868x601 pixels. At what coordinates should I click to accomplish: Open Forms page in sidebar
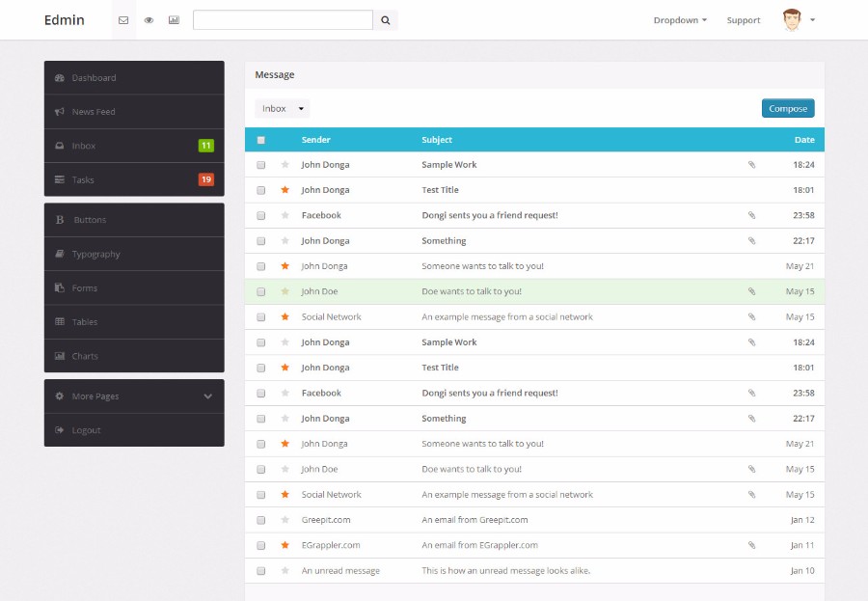[134, 288]
